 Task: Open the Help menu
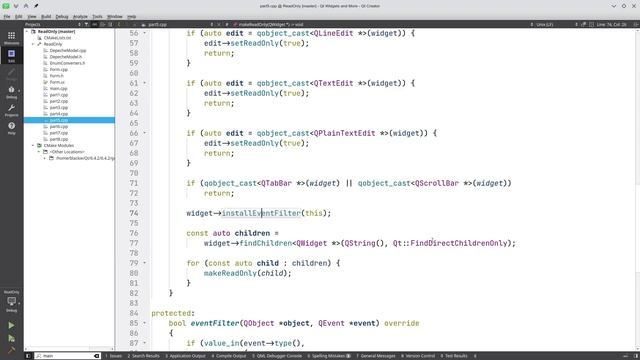[x=131, y=17]
